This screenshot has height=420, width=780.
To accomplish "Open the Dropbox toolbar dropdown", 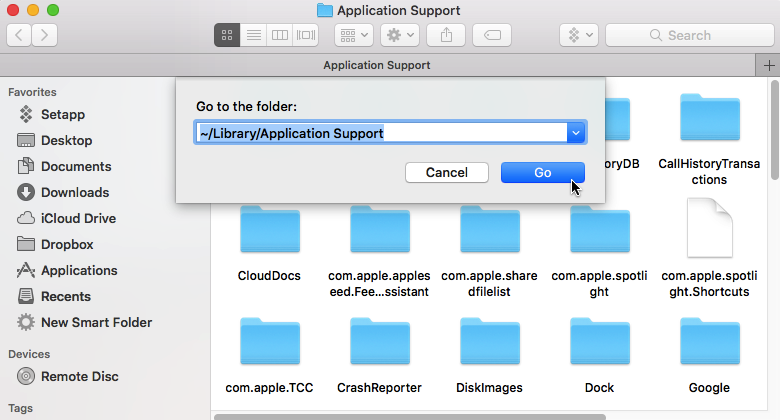I will coord(579,35).
